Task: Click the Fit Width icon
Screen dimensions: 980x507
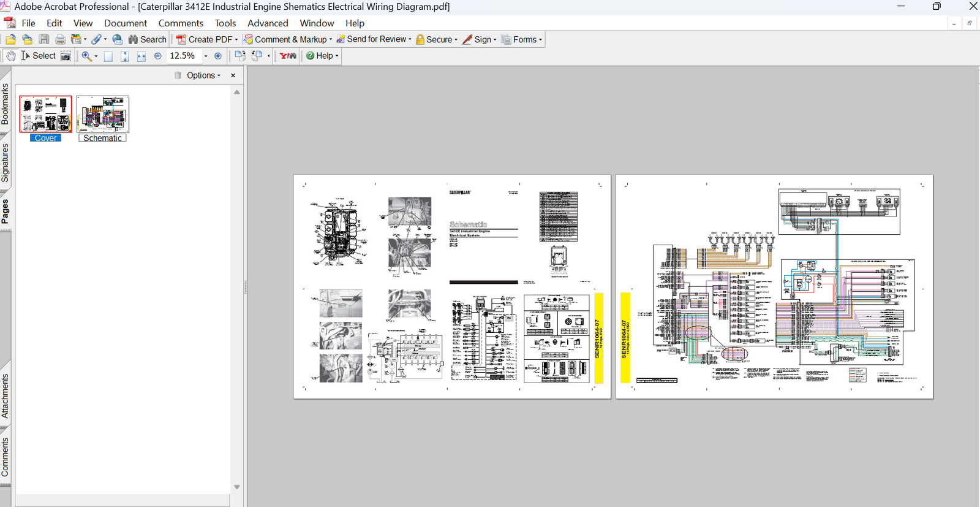Action: tap(141, 56)
